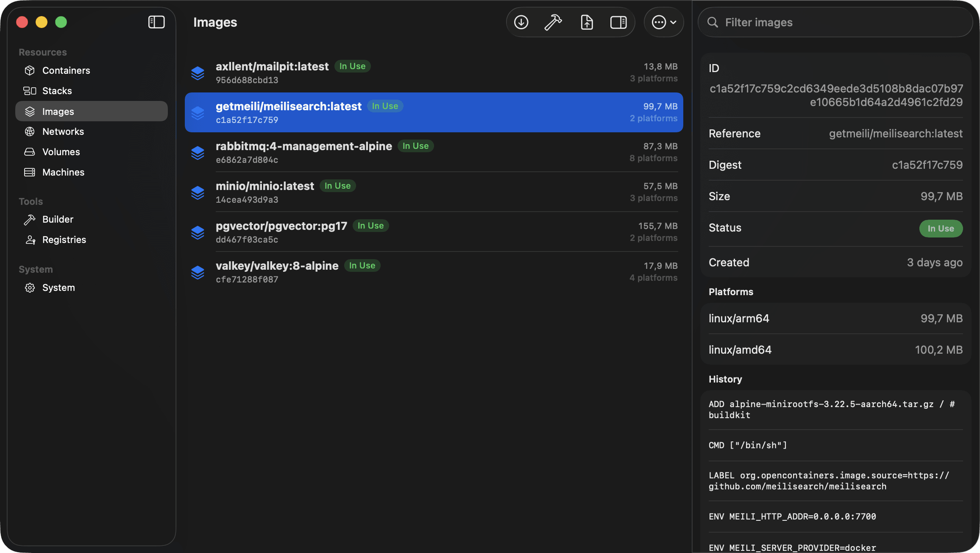Image resolution: width=980 pixels, height=553 pixels.
Task: Click the Filter images search field
Action: (x=835, y=22)
